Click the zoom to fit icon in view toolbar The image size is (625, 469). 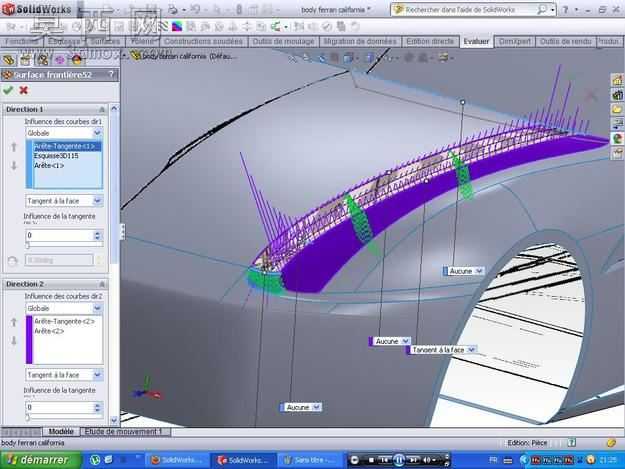coord(293,58)
